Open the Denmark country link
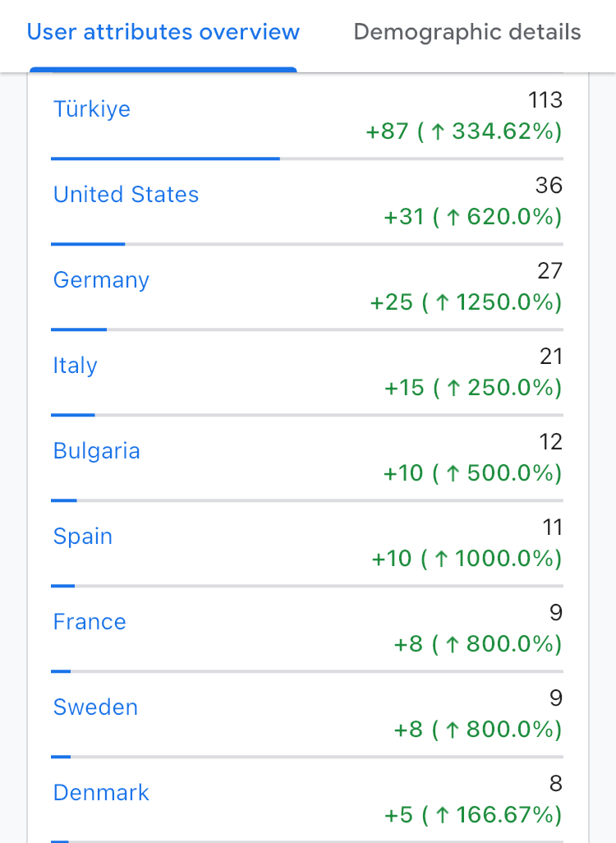The image size is (616, 843). [101, 793]
